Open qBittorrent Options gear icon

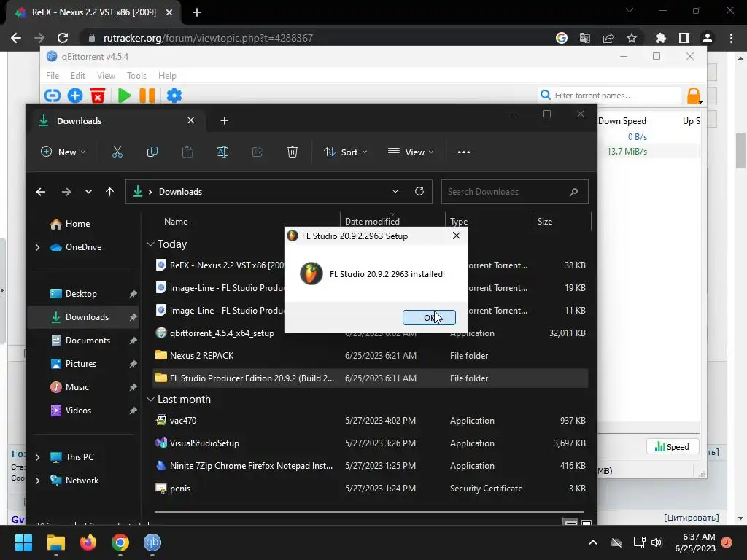(174, 96)
